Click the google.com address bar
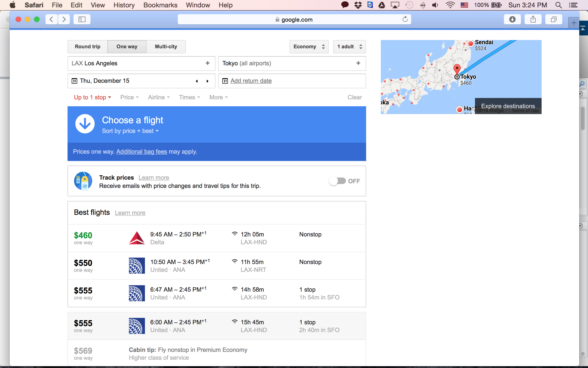The width and height of the screenshot is (588, 368). pos(294,19)
